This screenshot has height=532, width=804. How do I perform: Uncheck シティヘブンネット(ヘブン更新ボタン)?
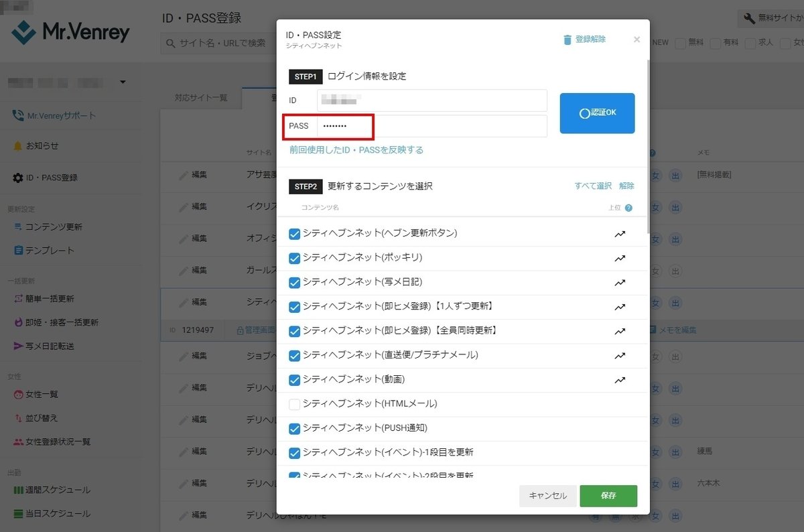294,234
